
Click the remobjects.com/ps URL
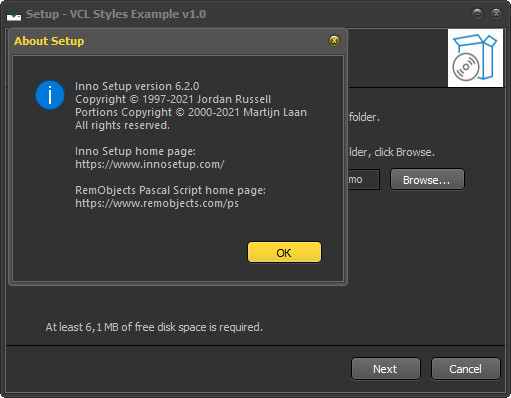coord(157,203)
